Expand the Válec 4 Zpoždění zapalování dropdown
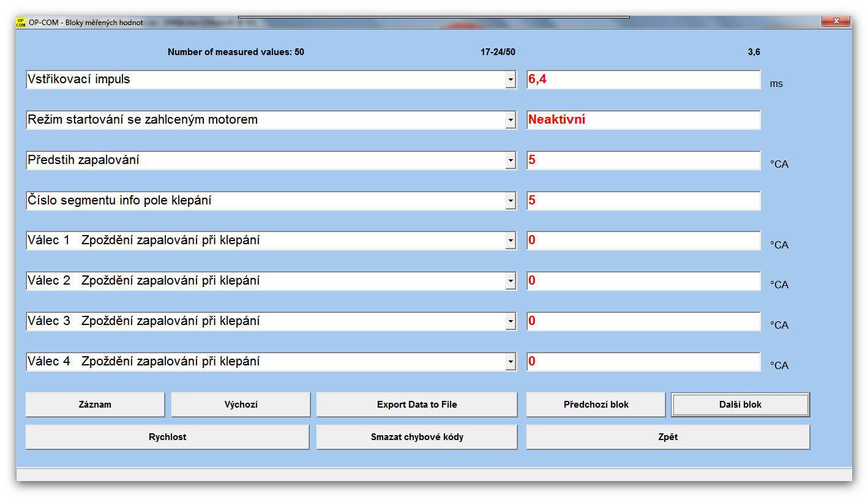This screenshot has height=497, width=868. (x=511, y=362)
